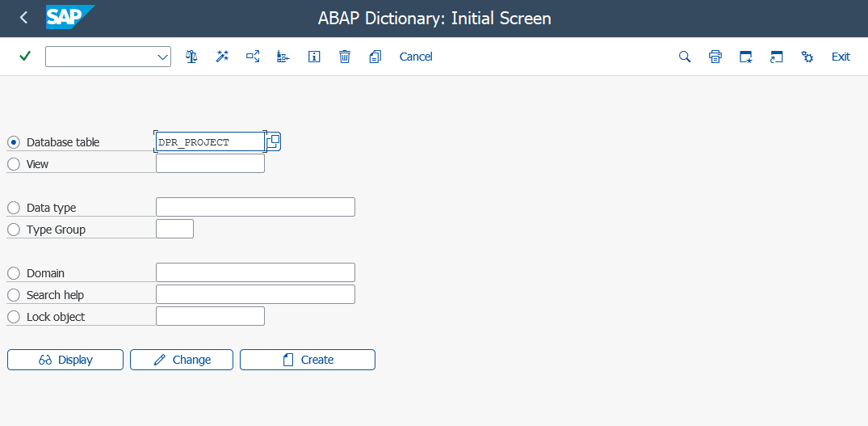Click the Delete trash can icon
The image size is (868, 426).
click(x=345, y=57)
